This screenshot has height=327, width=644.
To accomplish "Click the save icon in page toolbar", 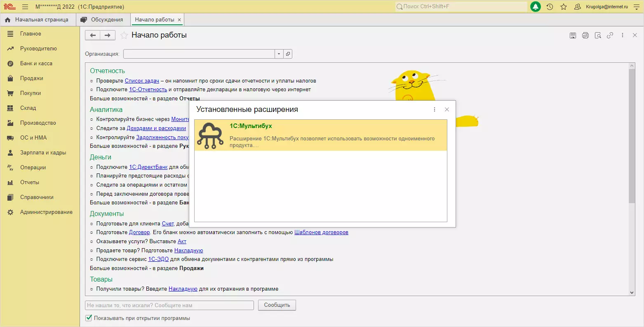I will pos(573,36).
